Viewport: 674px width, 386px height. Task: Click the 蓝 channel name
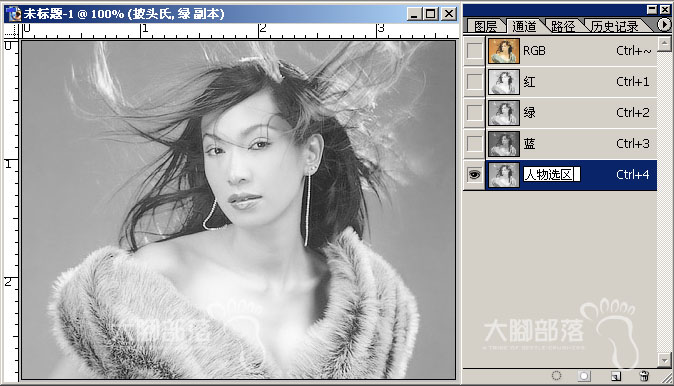[529, 144]
